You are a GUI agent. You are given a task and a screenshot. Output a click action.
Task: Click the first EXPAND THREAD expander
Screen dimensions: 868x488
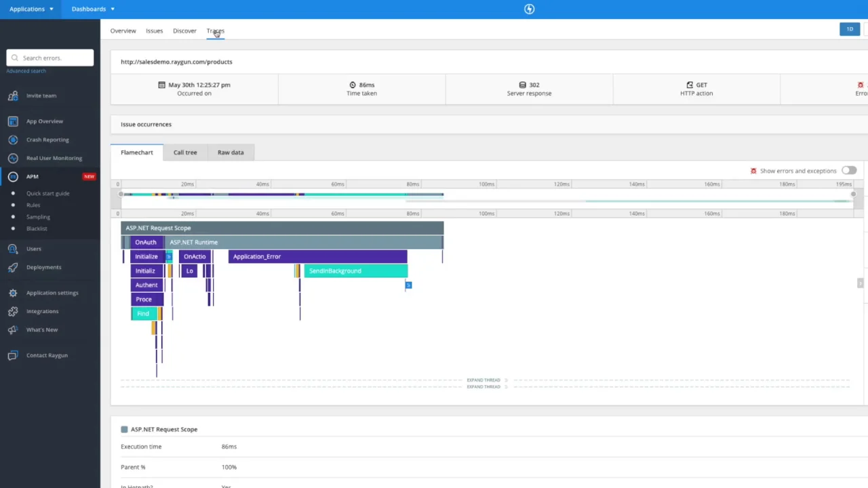click(x=487, y=380)
